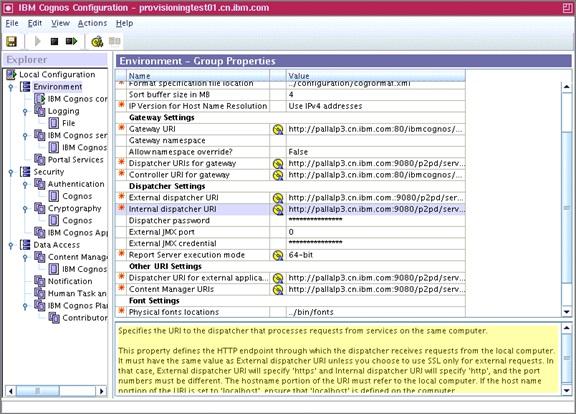Click the External JMX port value field

375,232
